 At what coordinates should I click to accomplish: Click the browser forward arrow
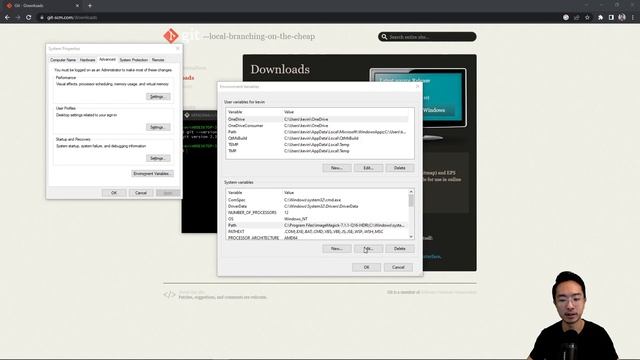[x=18, y=18]
